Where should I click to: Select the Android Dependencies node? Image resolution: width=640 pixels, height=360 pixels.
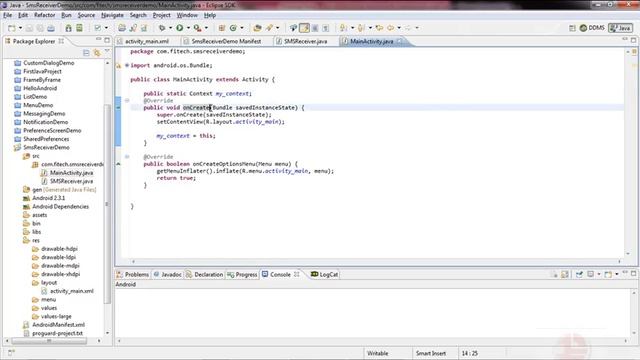click(x=60, y=207)
